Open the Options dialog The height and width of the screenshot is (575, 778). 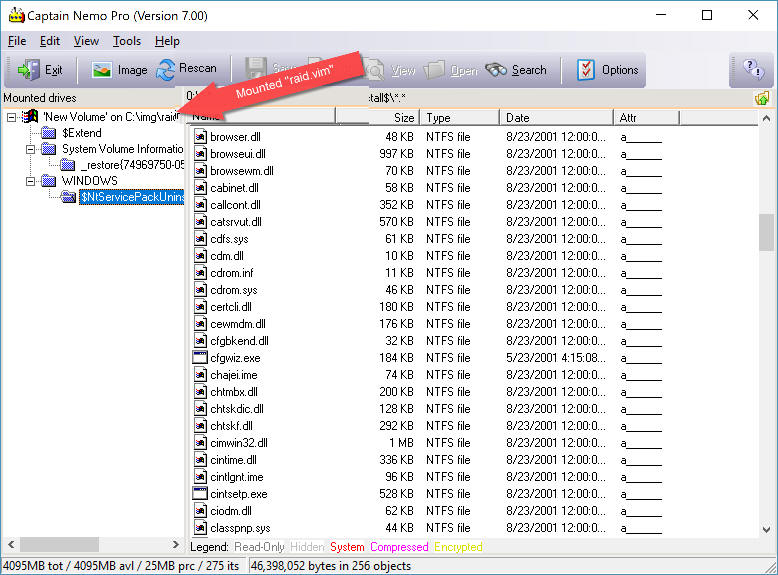[607, 70]
